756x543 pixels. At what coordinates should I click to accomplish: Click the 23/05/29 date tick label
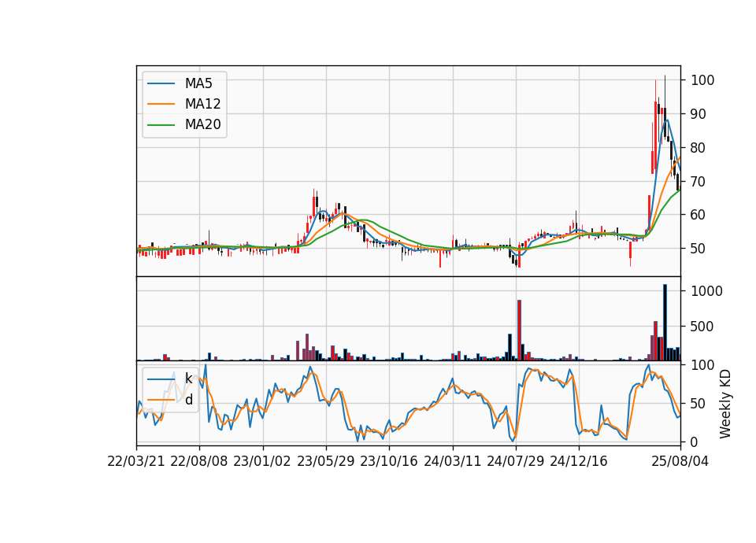point(325,461)
